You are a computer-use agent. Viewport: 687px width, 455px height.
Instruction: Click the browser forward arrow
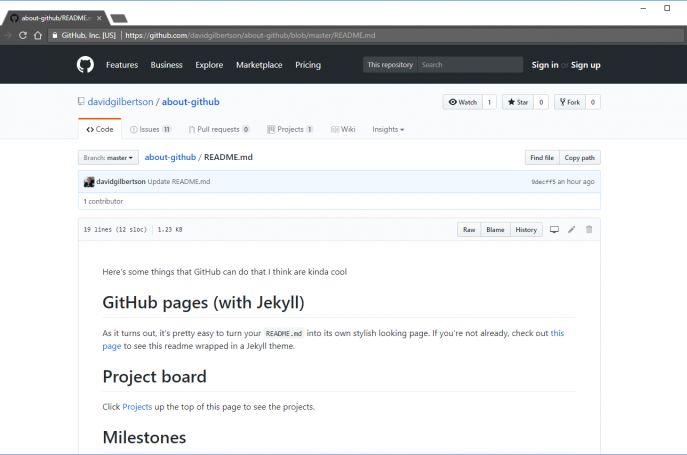pos(7,36)
